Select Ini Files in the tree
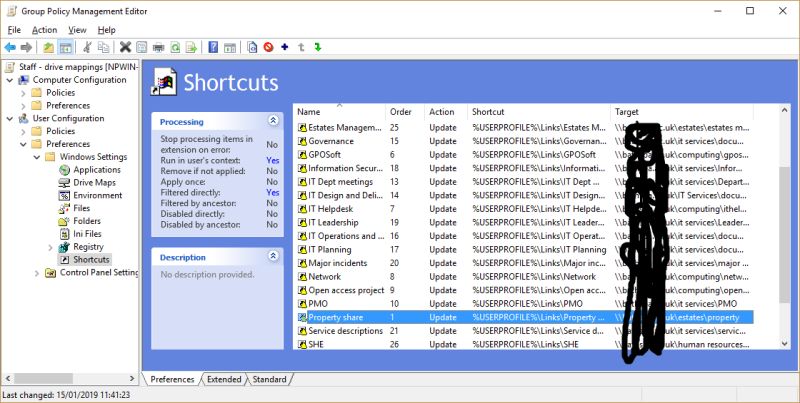This screenshot has height=403, width=800. click(x=87, y=234)
